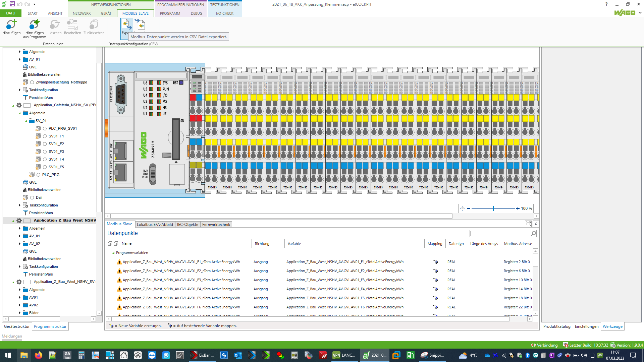Screen dimensions: 644x362
Task: Click the maximize panel icon beside tabs
Action: point(528,224)
